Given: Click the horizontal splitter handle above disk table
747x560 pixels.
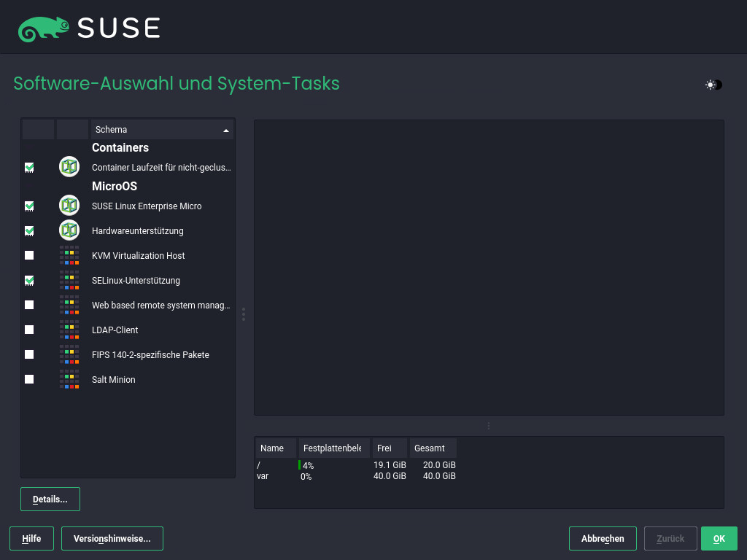Looking at the screenshot, I should [488, 426].
